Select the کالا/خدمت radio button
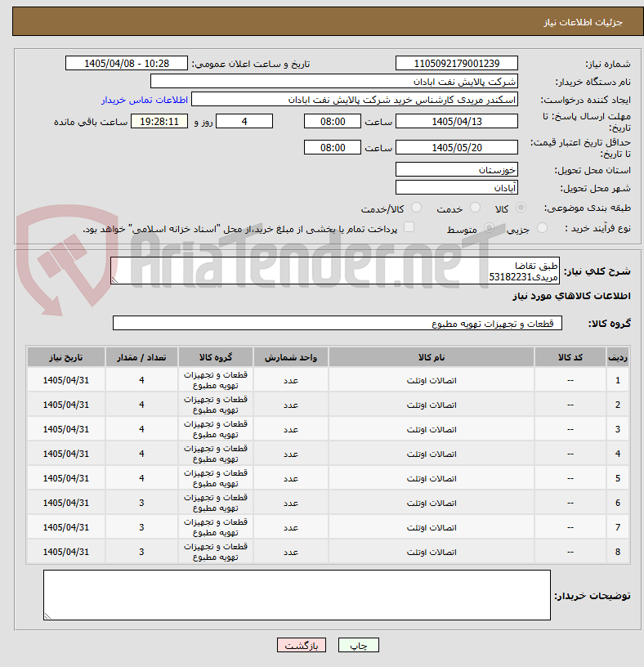 point(416,208)
